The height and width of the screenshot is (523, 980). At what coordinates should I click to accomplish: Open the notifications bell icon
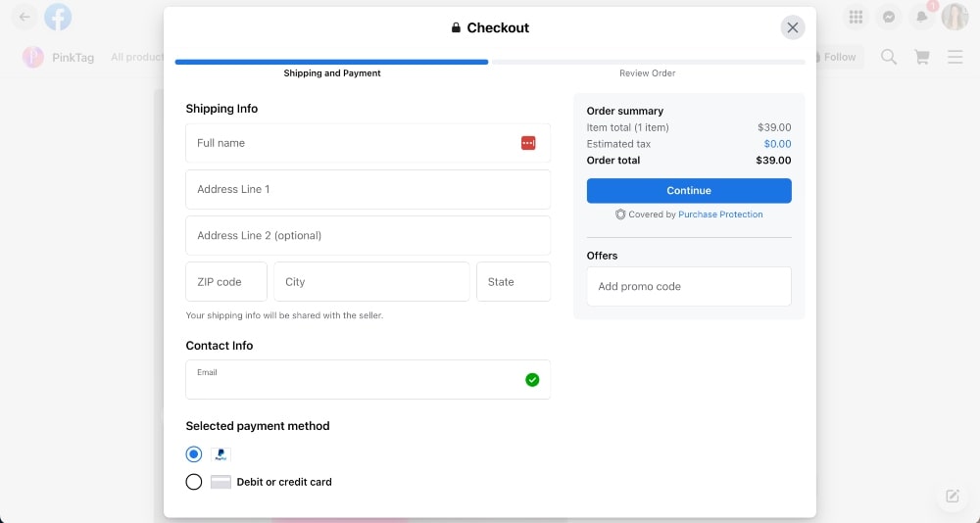(x=921, y=17)
